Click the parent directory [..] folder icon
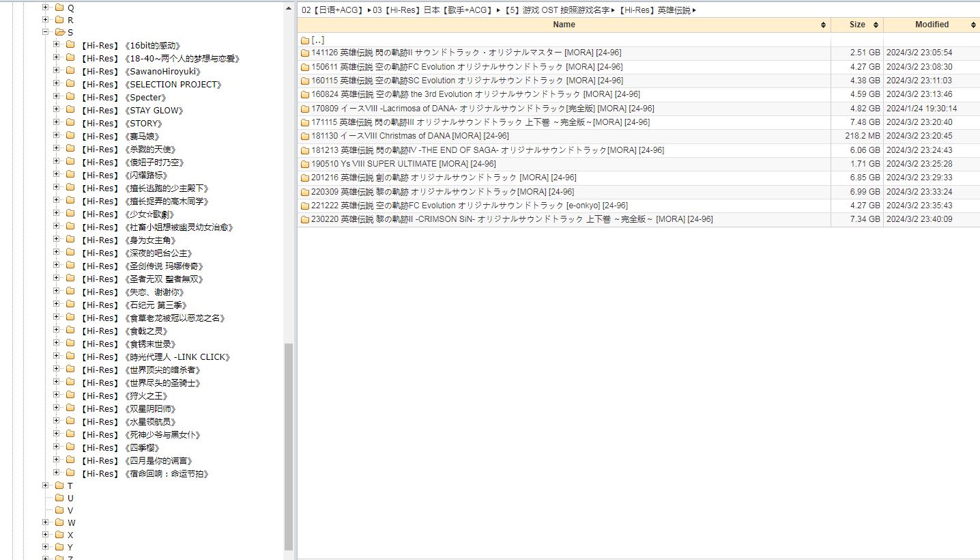The width and height of the screenshot is (980, 560). pos(305,40)
